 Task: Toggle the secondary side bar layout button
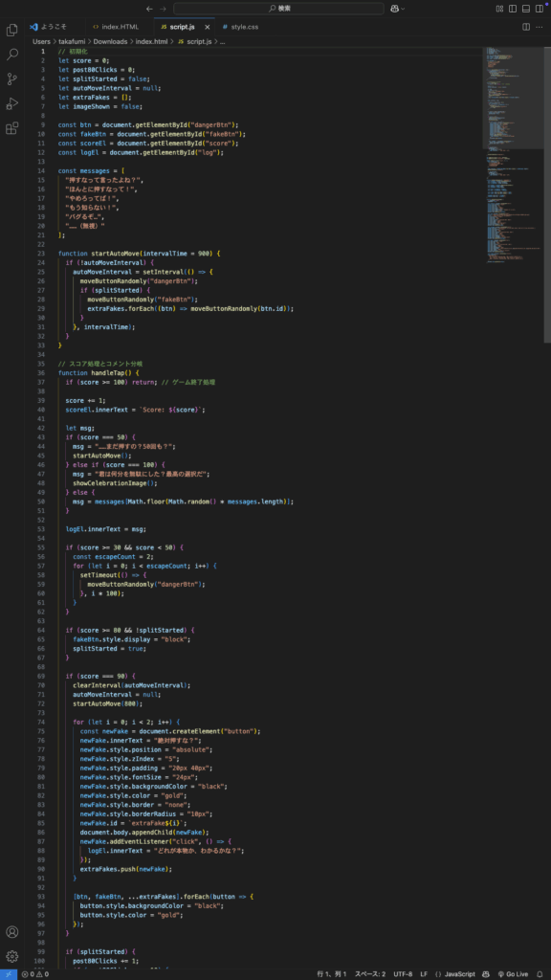coord(540,9)
